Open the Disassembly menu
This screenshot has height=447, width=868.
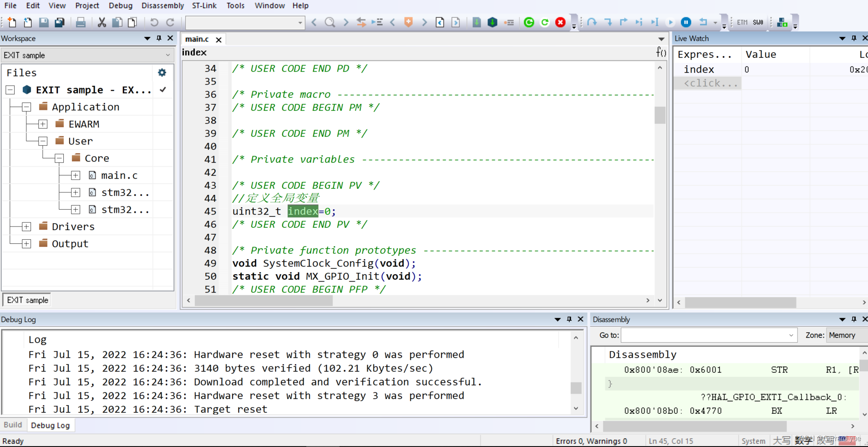(x=162, y=5)
